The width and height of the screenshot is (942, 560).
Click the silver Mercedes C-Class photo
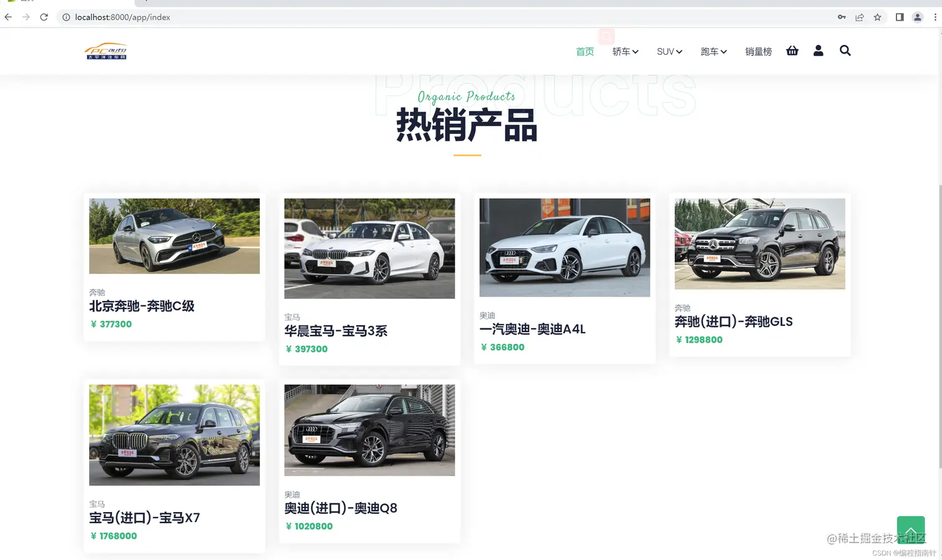pos(174,236)
